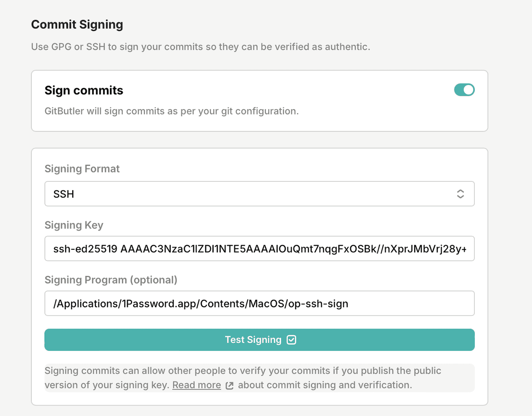Click the Sign commits card title
This screenshot has height=416, width=532.
click(84, 90)
